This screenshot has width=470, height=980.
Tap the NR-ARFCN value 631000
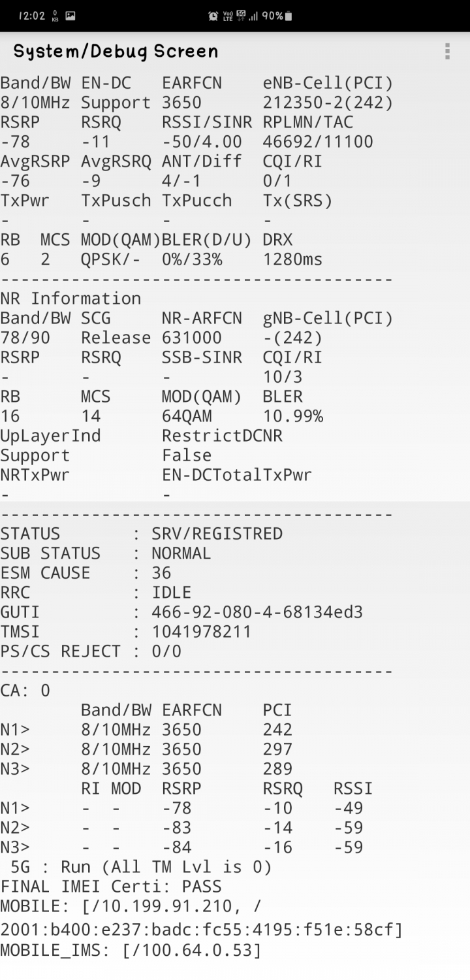pos(191,338)
